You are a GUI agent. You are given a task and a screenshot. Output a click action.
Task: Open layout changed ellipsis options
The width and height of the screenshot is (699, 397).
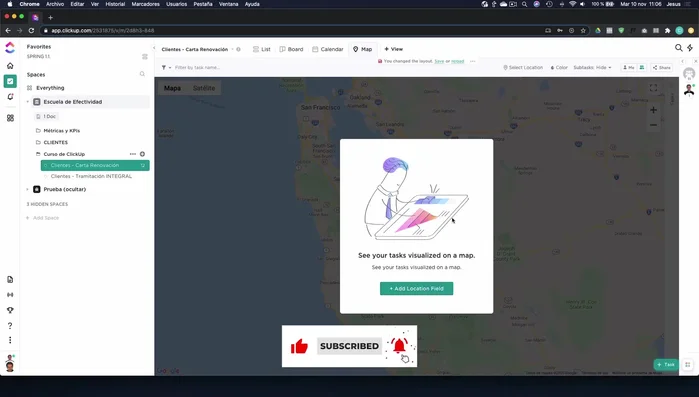473,61
